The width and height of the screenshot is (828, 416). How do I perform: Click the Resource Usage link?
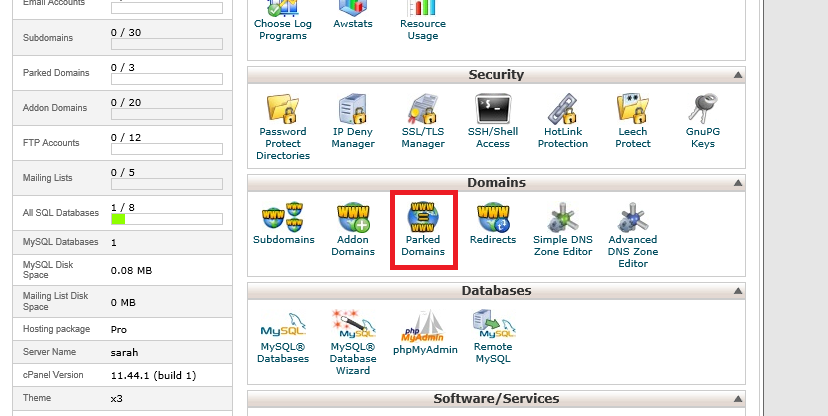coord(423,29)
